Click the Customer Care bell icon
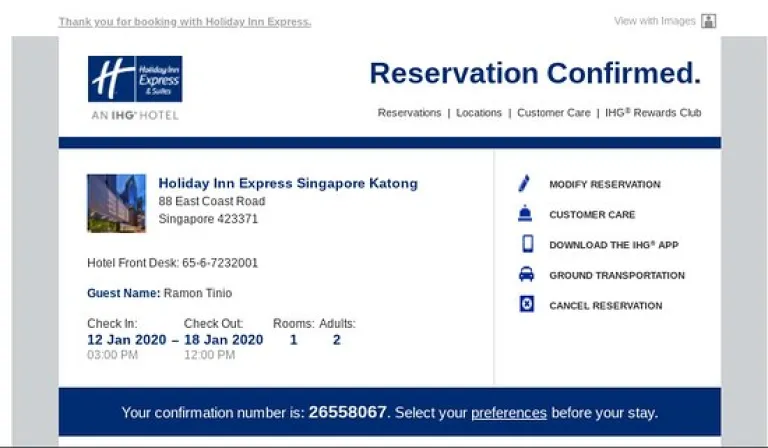 tap(525, 213)
